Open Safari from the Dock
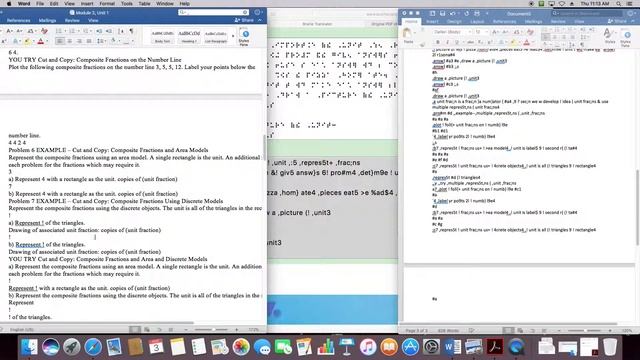Image resolution: width=640 pixels, height=360 pixels. [93, 347]
